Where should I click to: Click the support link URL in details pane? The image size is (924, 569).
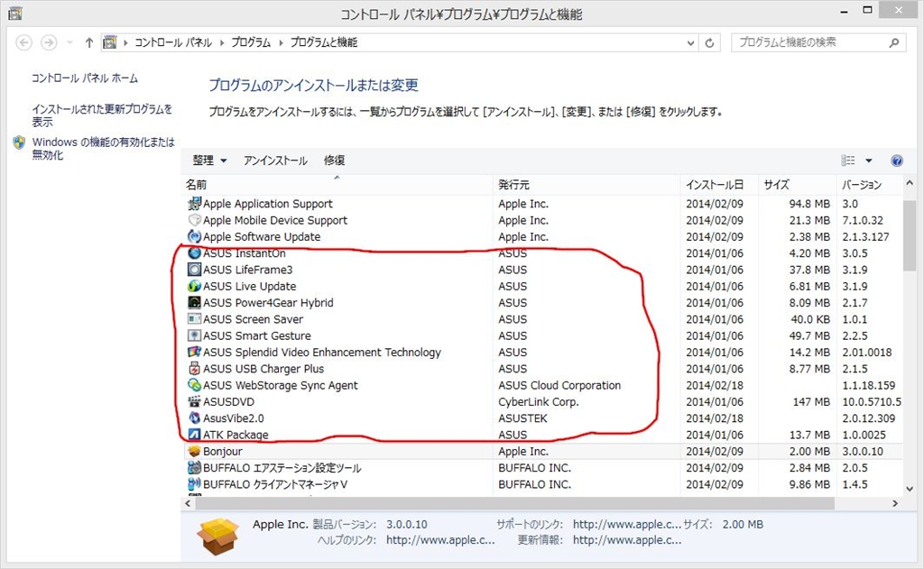point(627,524)
